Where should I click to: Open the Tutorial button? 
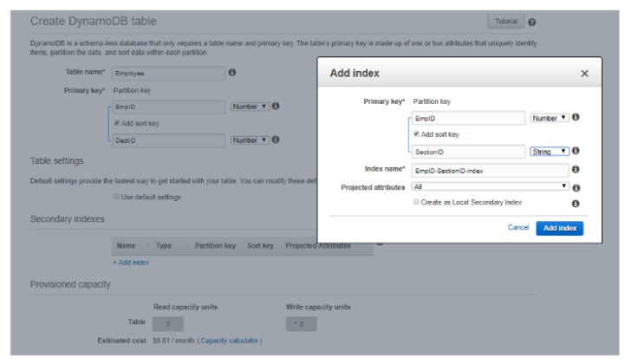[505, 22]
